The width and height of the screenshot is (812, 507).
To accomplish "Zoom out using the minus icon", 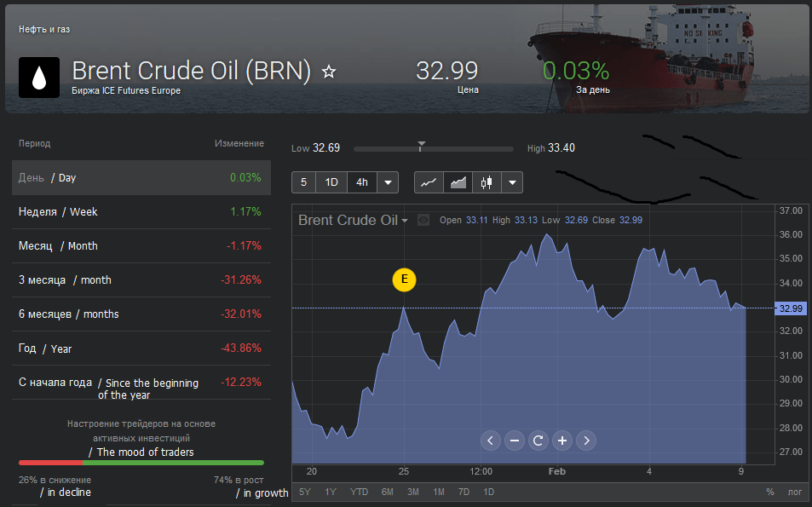I will pyautogui.click(x=514, y=441).
